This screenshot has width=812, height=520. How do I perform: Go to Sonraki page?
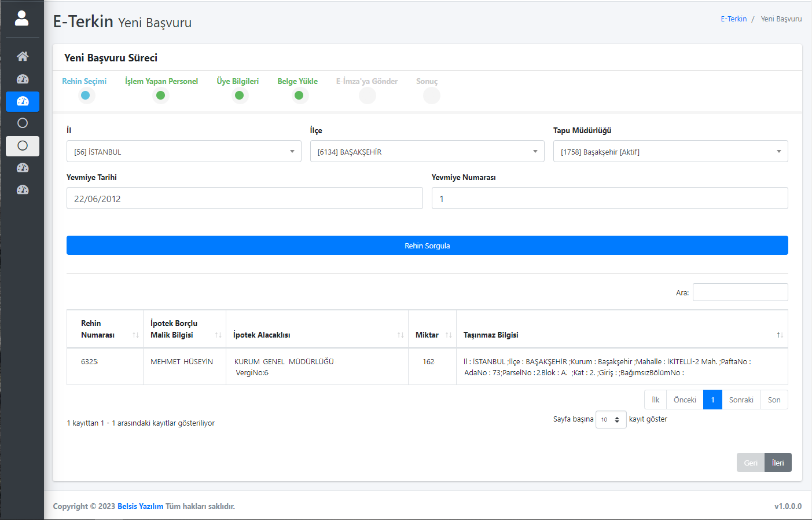tap(741, 400)
